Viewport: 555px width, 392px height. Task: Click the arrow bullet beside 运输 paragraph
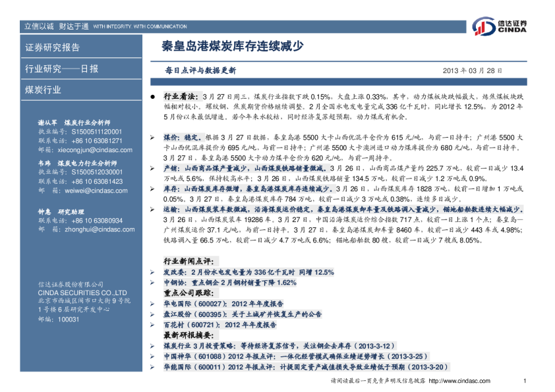153,208
